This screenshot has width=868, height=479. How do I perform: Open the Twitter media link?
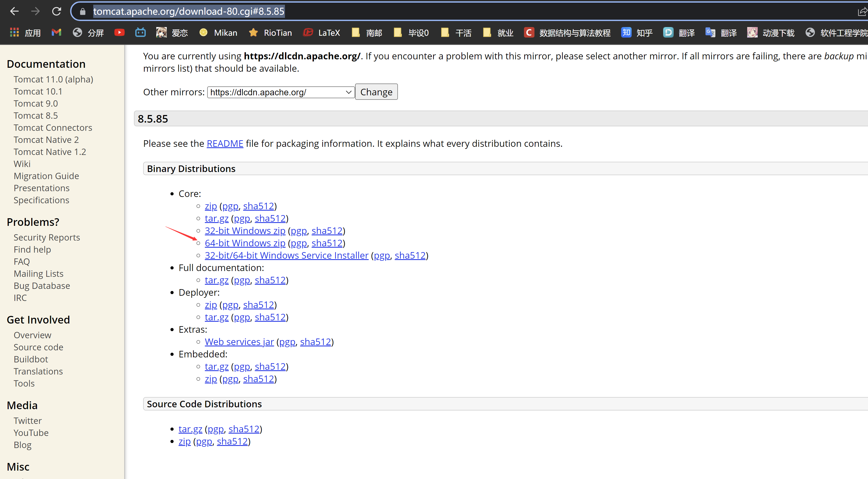click(28, 421)
